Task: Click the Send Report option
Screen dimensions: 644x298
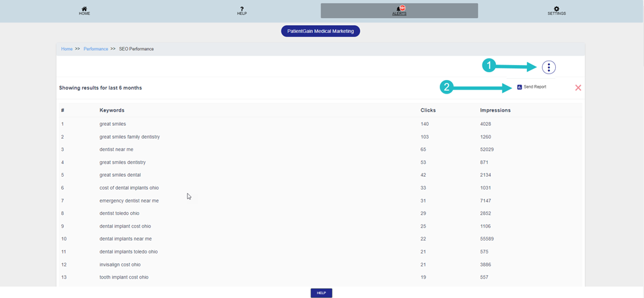Action: [532, 87]
